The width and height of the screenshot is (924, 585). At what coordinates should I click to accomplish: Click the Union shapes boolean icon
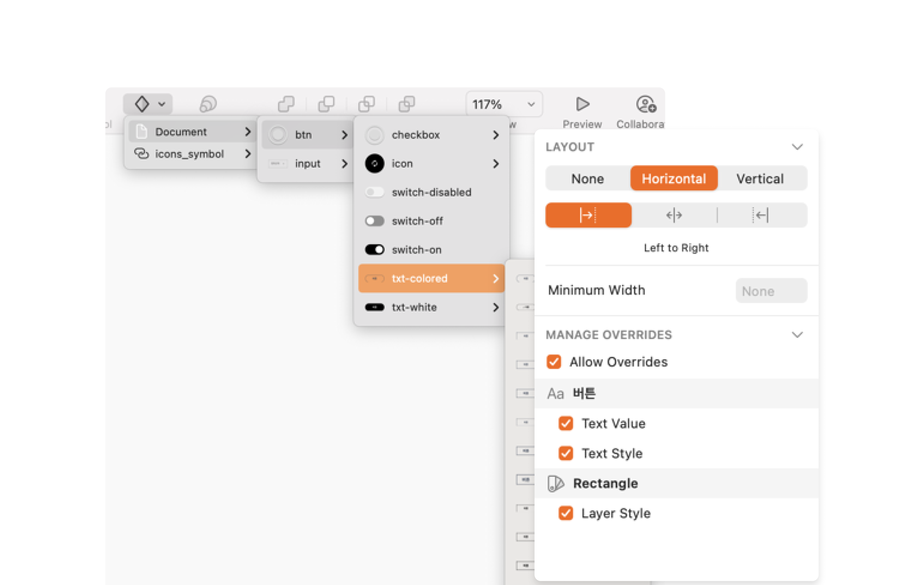click(x=286, y=104)
